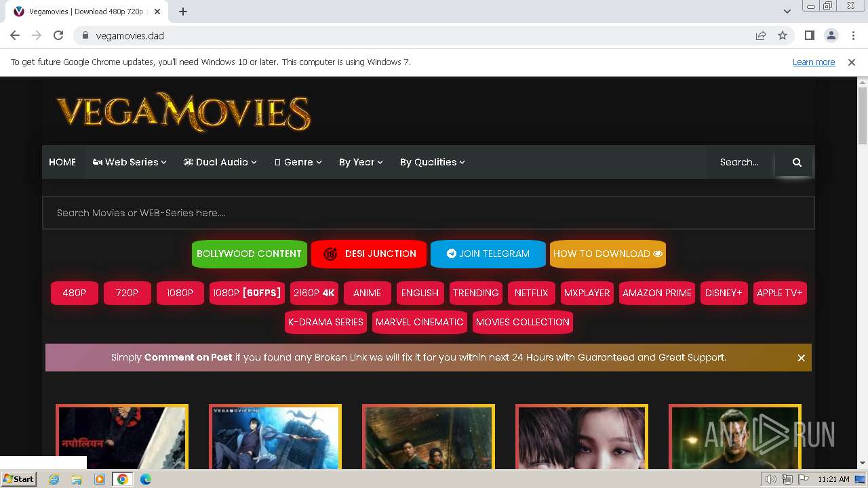Open BOLLYWOOD CONTENT button
This screenshot has width=868, height=488.
coord(250,253)
